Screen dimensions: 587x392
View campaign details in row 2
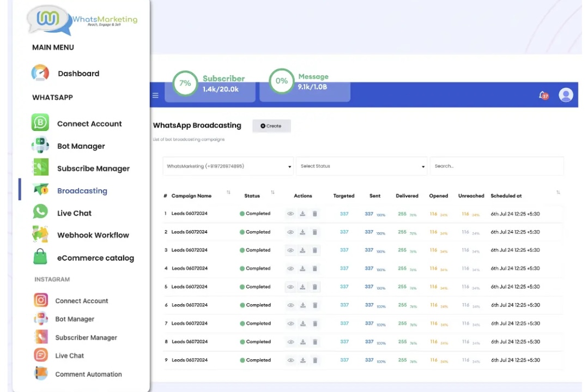291,232
